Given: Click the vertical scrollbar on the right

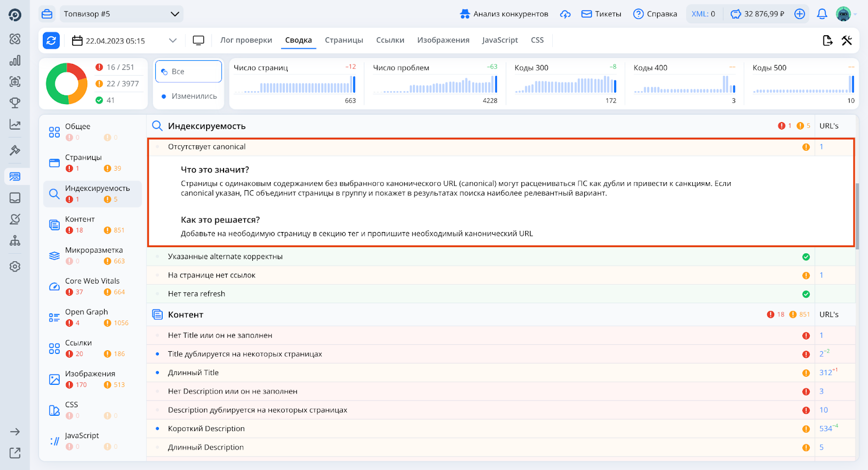Looking at the screenshot, I should 857,217.
